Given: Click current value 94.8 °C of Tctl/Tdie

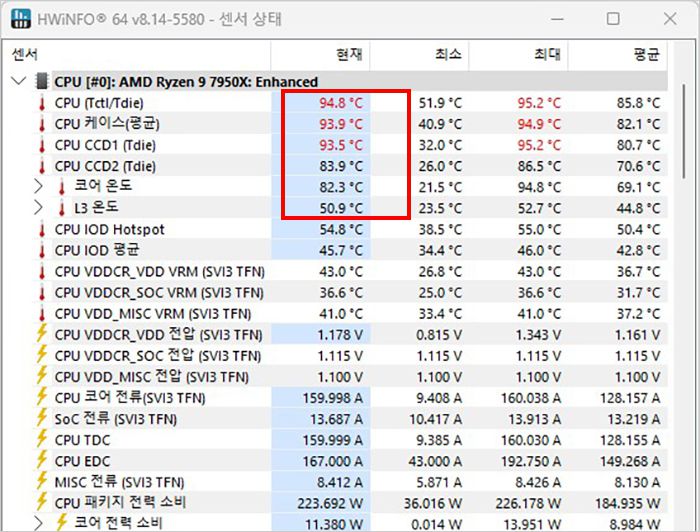Looking at the screenshot, I should click(x=341, y=103).
